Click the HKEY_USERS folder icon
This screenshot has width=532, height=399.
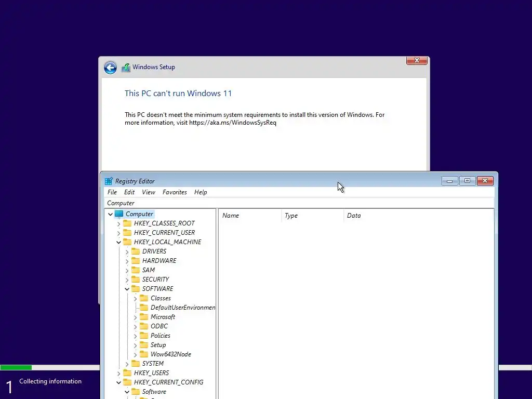[x=127, y=373]
